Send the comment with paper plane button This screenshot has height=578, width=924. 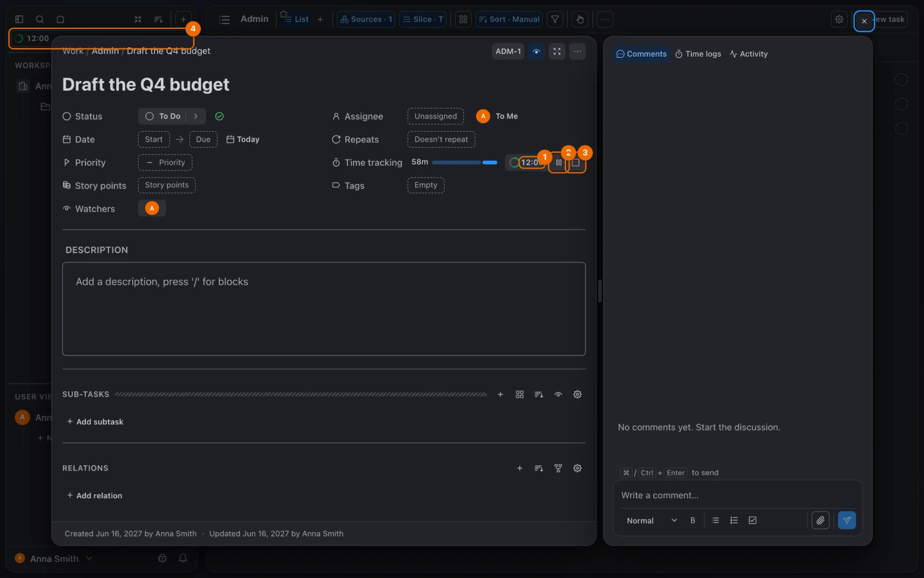(847, 520)
